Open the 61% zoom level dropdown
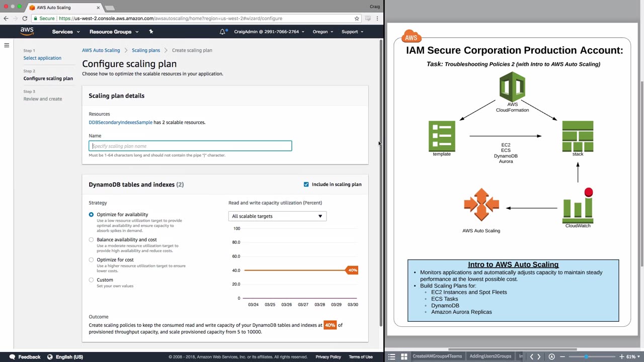Image resolution: width=644 pixels, height=362 pixels. point(633,356)
